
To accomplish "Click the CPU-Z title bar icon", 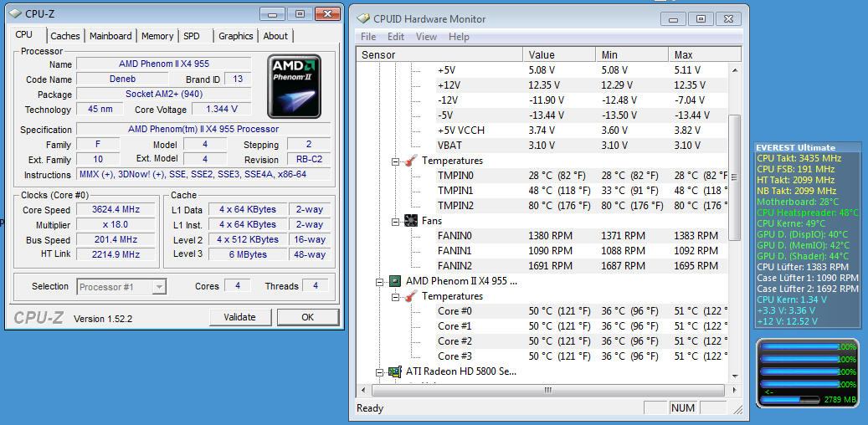I will [x=16, y=14].
